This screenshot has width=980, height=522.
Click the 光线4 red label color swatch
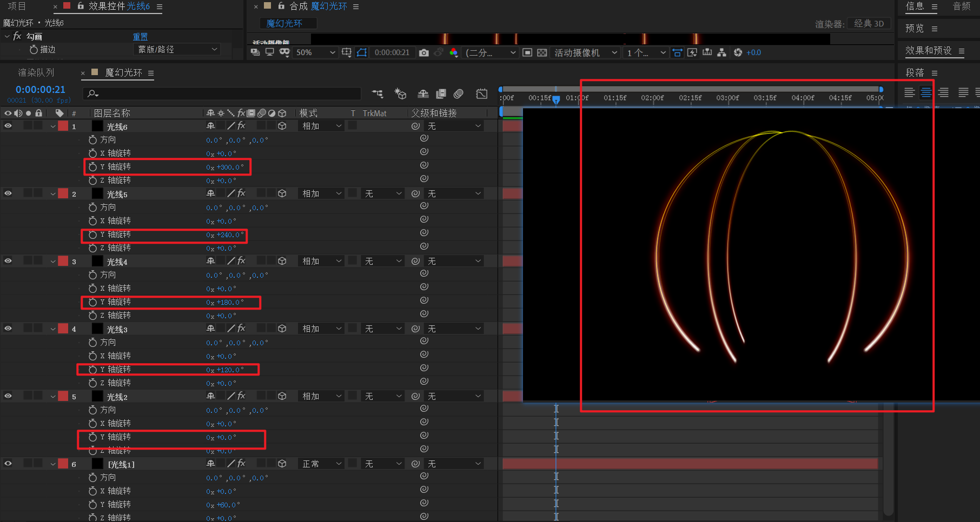pyautogui.click(x=63, y=261)
